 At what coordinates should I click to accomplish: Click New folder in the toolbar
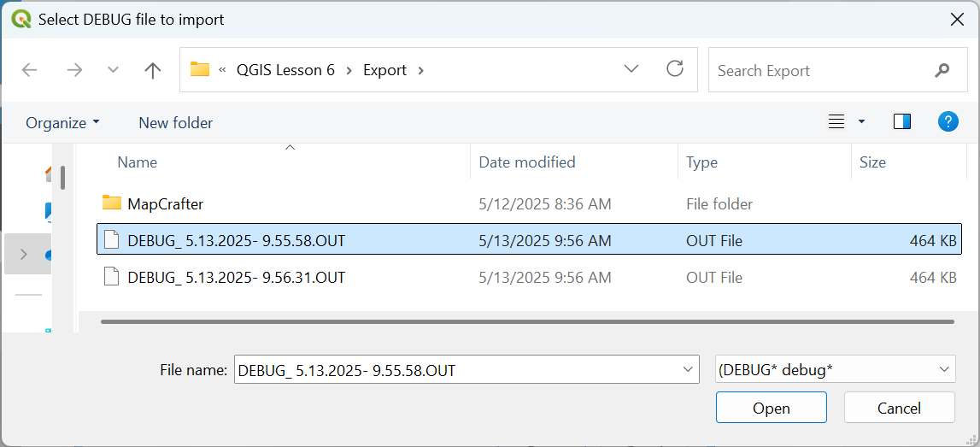click(x=175, y=123)
